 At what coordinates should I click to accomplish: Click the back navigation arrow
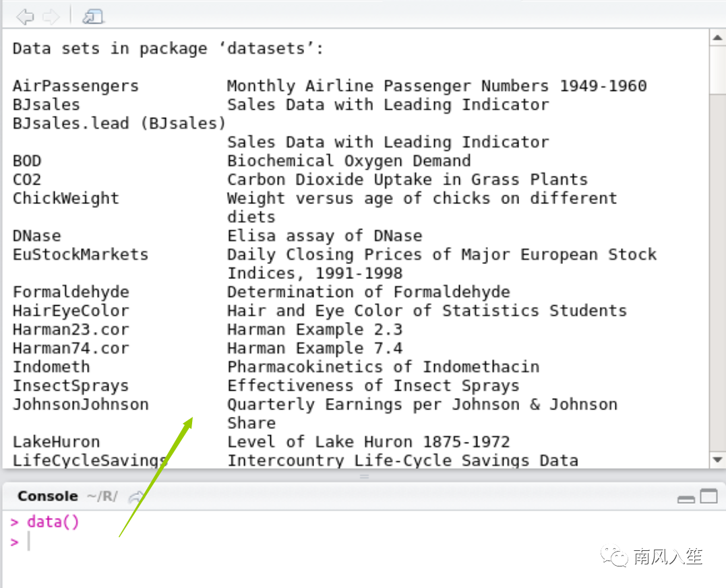(25, 17)
